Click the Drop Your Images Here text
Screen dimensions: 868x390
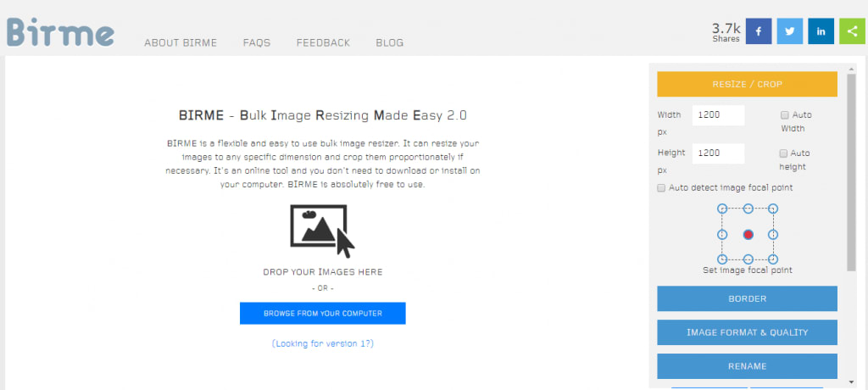click(x=323, y=272)
